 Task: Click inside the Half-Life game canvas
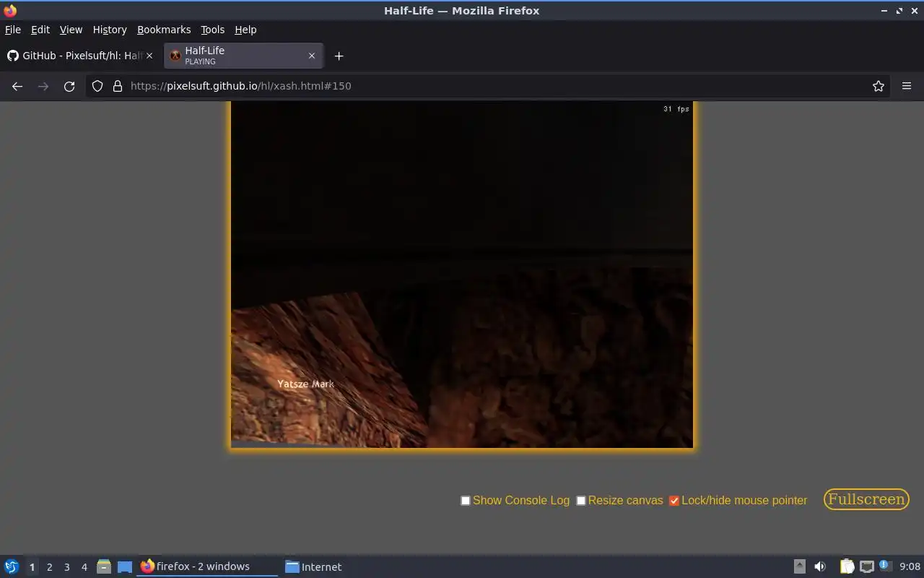[x=462, y=275]
